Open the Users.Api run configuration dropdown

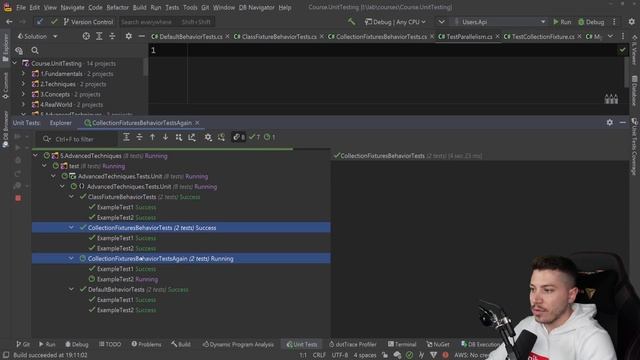pyautogui.click(x=500, y=22)
